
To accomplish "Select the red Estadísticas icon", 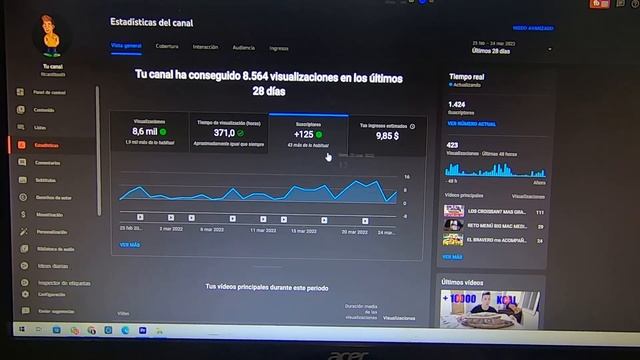I will [x=22, y=145].
